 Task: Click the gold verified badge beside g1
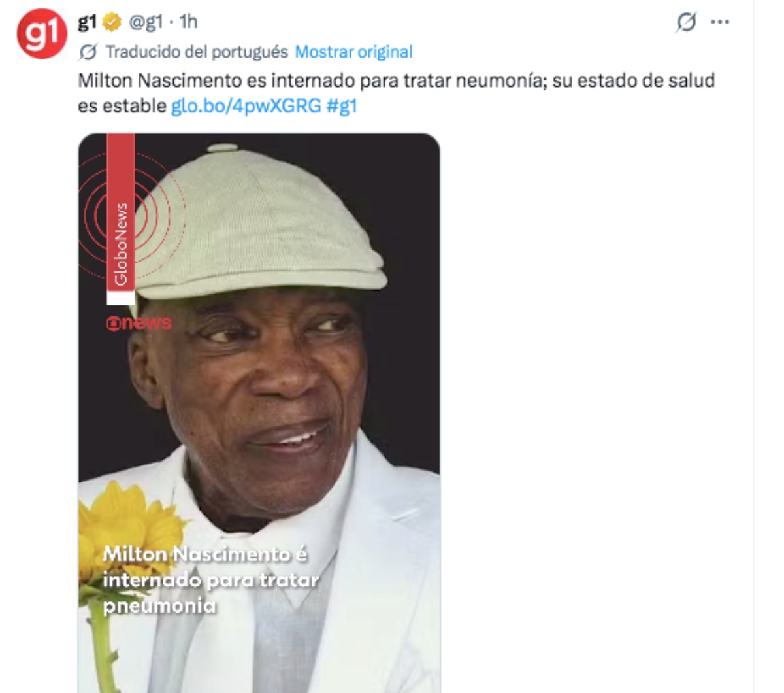tap(112, 22)
